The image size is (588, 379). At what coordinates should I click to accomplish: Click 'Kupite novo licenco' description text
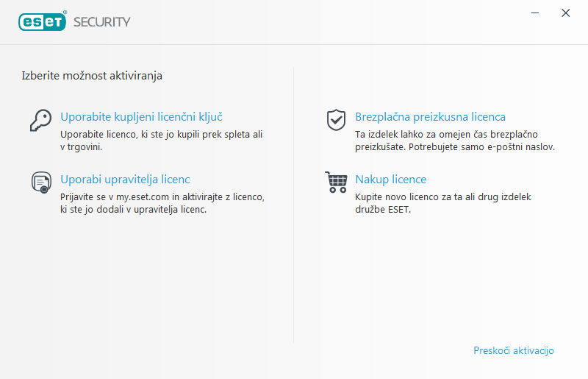pyautogui.click(x=442, y=198)
